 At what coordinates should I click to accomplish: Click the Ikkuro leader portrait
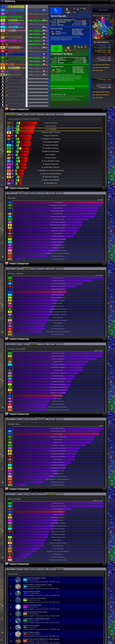(68, 48)
